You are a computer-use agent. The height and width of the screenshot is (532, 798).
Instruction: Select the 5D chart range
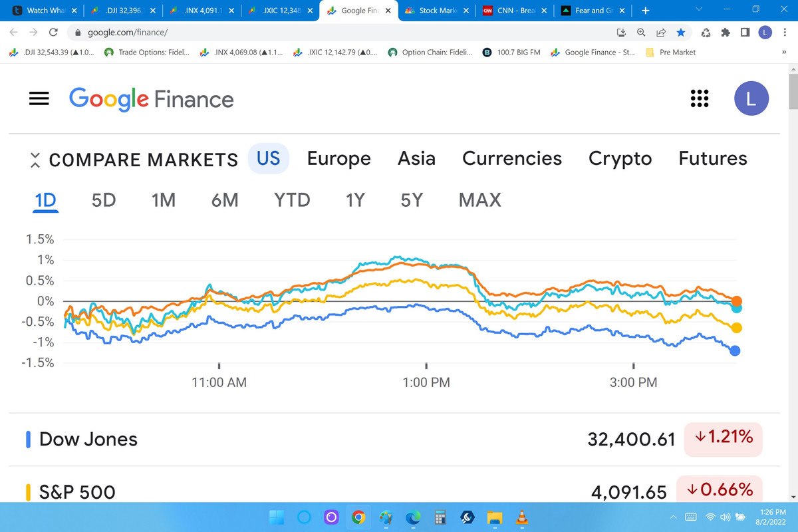click(x=104, y=199)
